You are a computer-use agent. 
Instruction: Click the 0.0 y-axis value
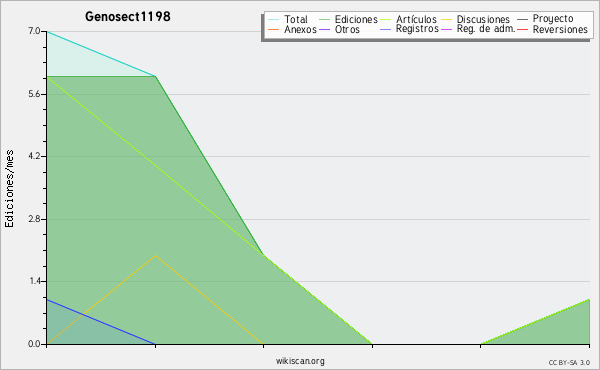34,344
